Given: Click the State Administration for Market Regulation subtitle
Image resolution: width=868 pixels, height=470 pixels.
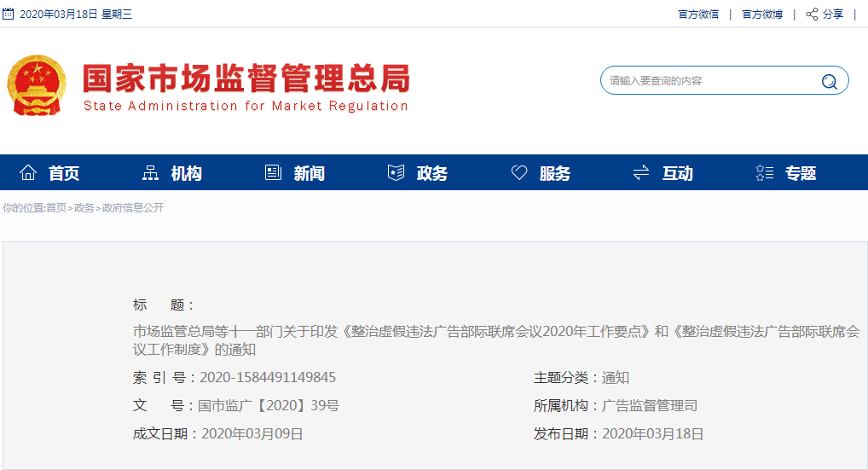Looking at the screenshot, I should (246, 106).
